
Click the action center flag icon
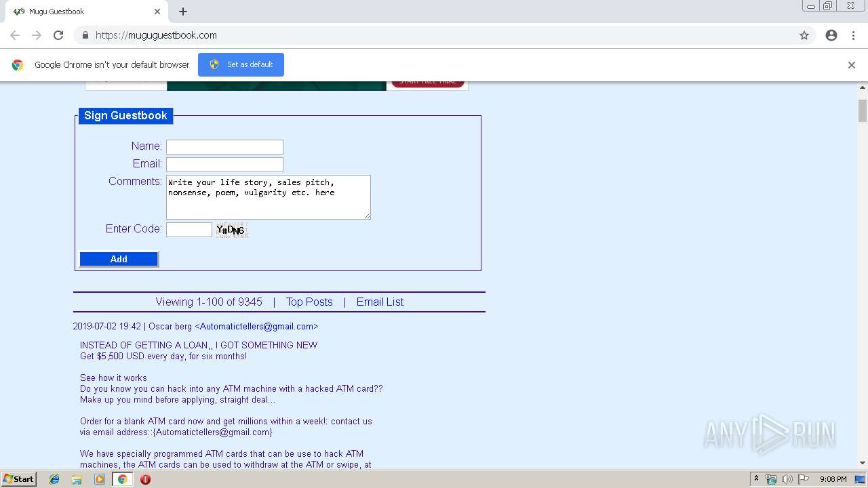[x=804, y=479]
